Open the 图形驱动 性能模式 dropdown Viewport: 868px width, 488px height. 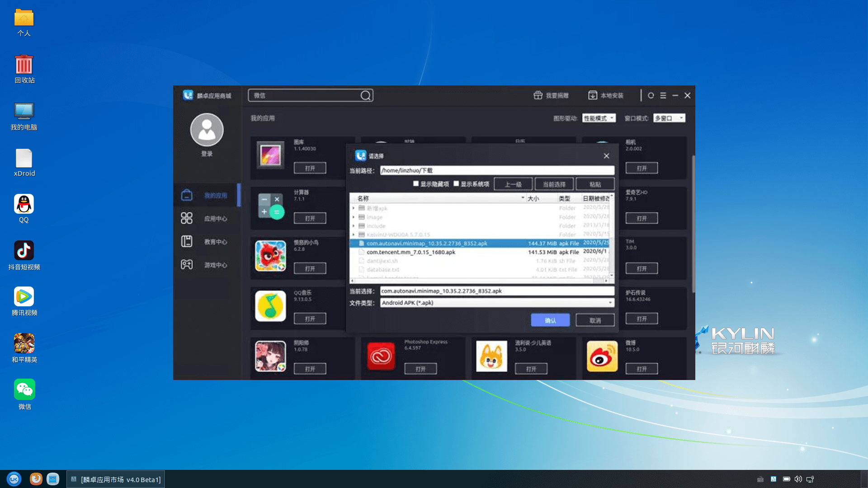[x=599, y=118]
